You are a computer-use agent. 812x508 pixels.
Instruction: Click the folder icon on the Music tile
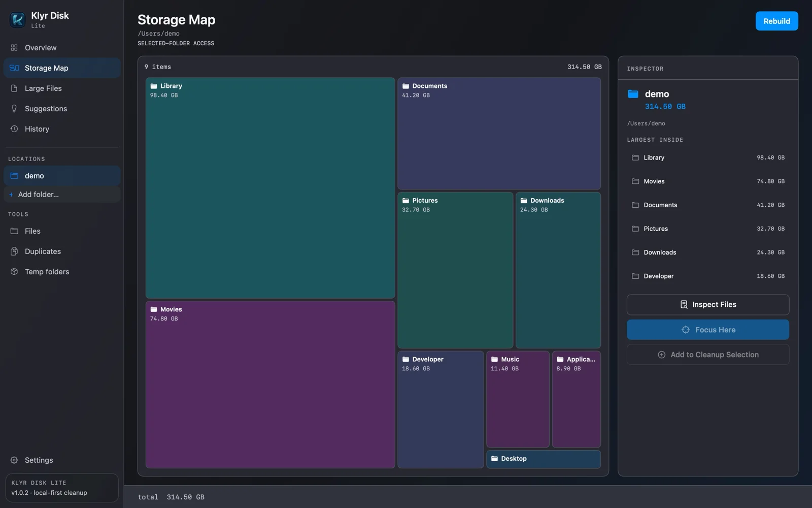click(x=494, y=359)
